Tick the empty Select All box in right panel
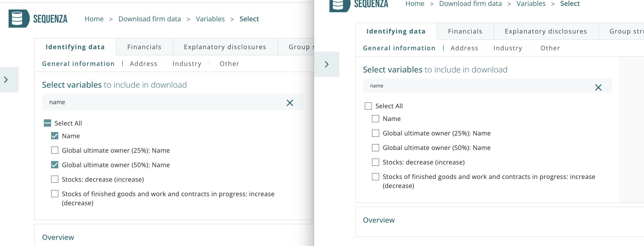The image size is (644, 246). coord(368,106)
